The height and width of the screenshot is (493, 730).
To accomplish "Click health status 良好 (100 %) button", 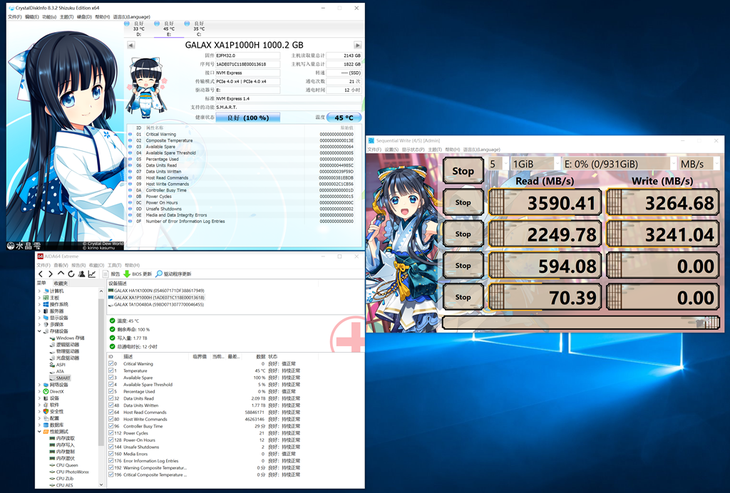I will (x=248, y=118).
